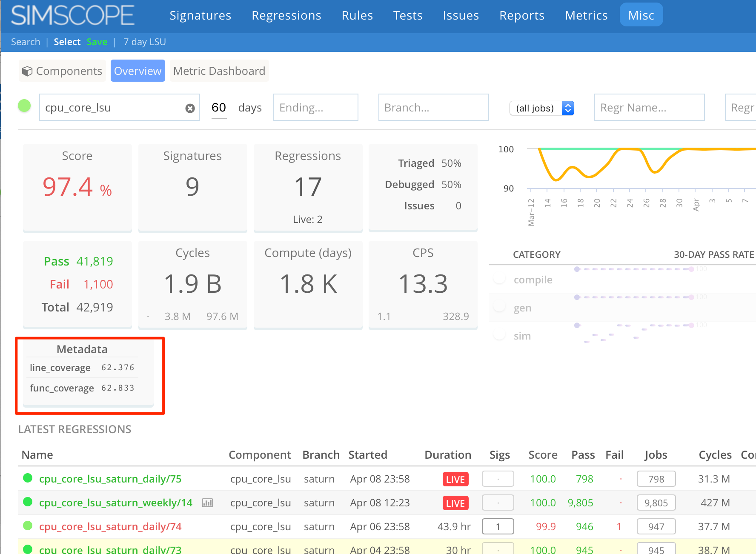Click the green Save link
Image resolution: width=756 pixels, height=554 pixels.
tap(97, 42)
